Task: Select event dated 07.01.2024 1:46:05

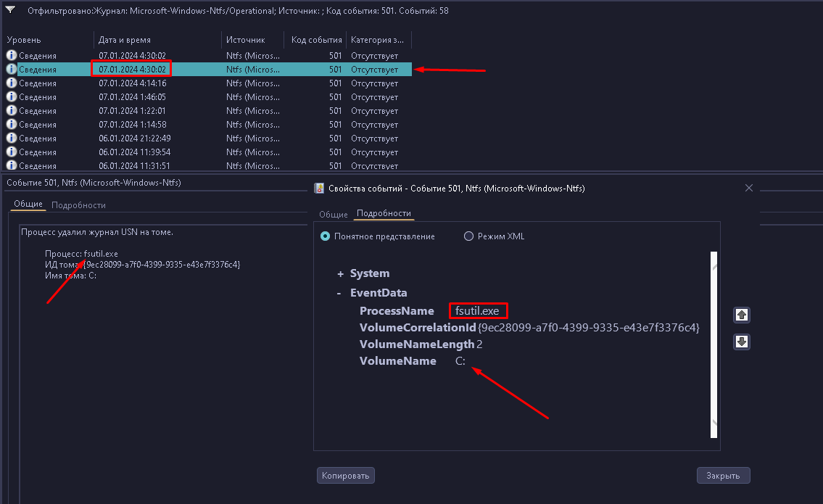Action: click(x=208, y=96)
